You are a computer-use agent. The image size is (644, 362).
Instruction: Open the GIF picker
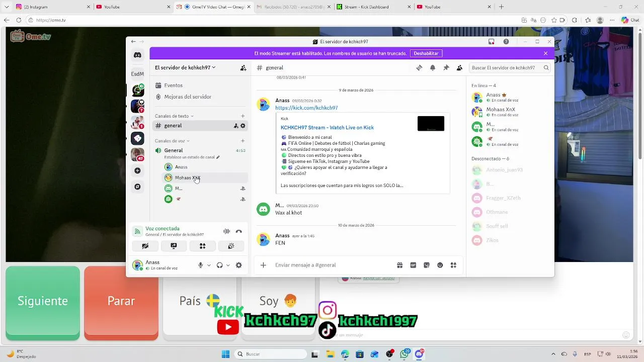click(413, 265)
